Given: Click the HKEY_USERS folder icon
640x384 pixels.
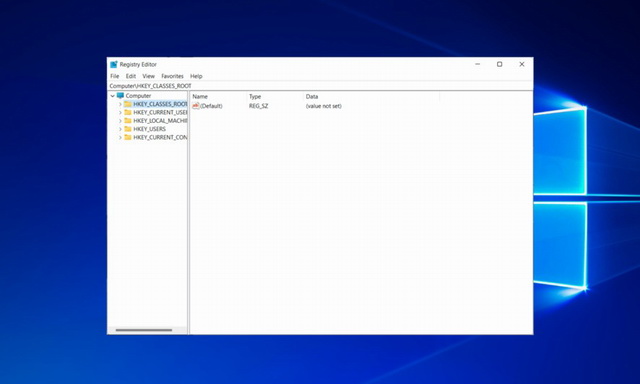Looking at the screenshot, I should pyautogui.click(x=128, y=129).
